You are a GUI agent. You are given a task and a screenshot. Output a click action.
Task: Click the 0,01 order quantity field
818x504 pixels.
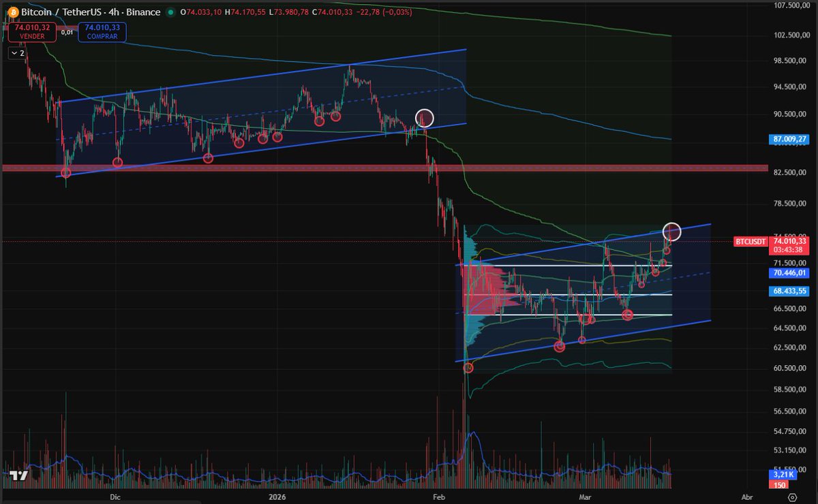[66, 31]
